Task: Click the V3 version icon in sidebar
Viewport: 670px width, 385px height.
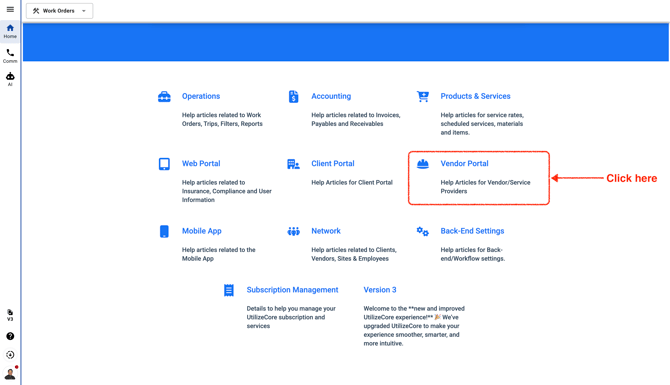Action: (10, 315)
